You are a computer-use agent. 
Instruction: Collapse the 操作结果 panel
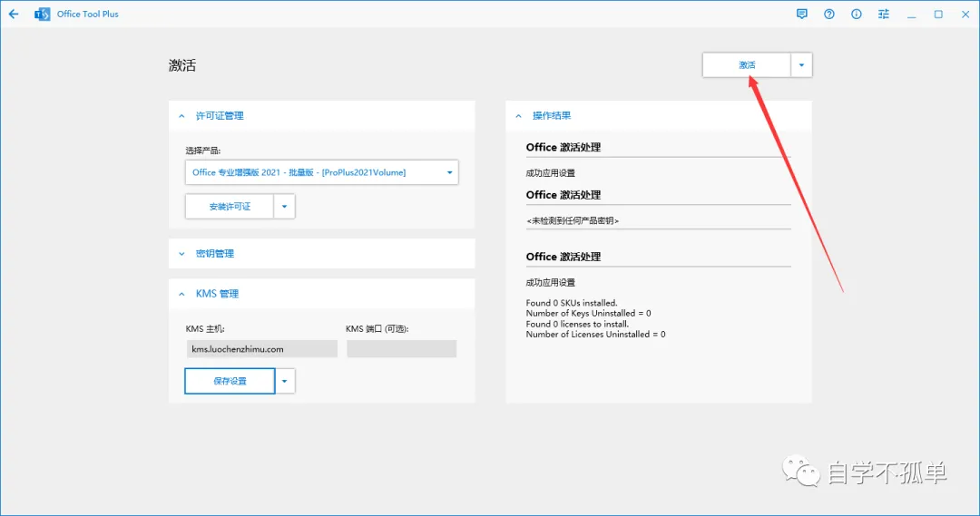(659, 115)
